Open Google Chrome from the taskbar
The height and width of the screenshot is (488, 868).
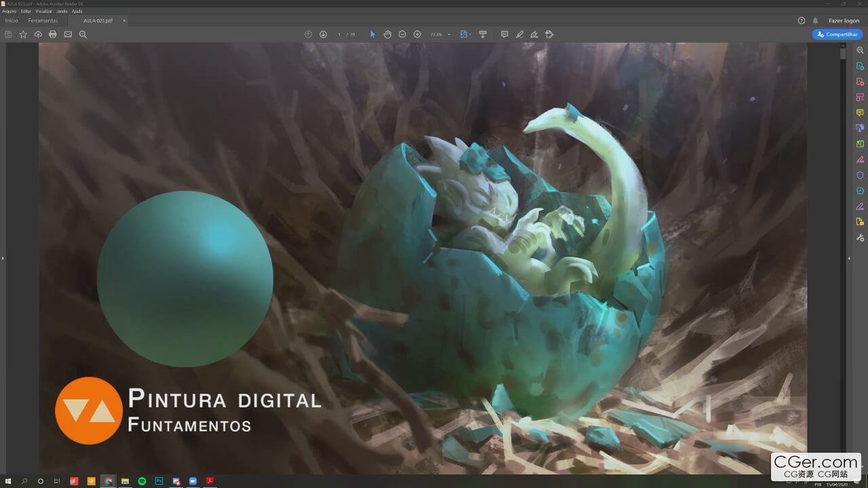click(108, 481)
